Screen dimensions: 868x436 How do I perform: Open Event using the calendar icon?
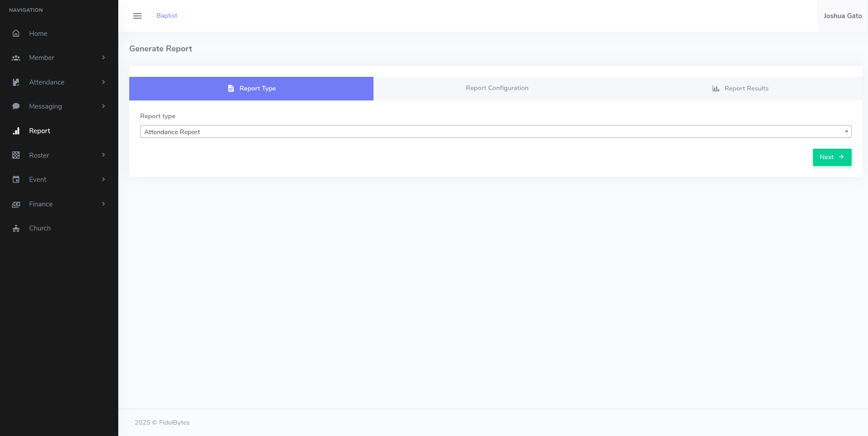coord(16,180)
